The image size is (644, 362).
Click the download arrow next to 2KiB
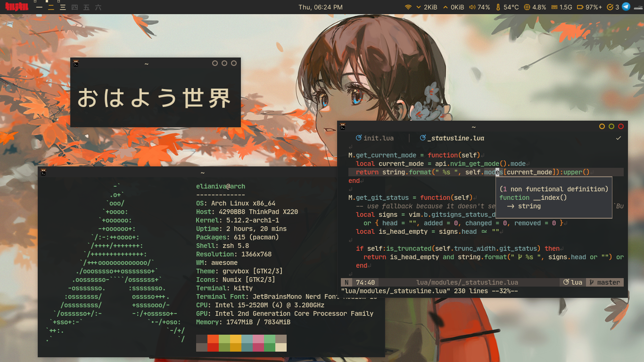point(419,7)
